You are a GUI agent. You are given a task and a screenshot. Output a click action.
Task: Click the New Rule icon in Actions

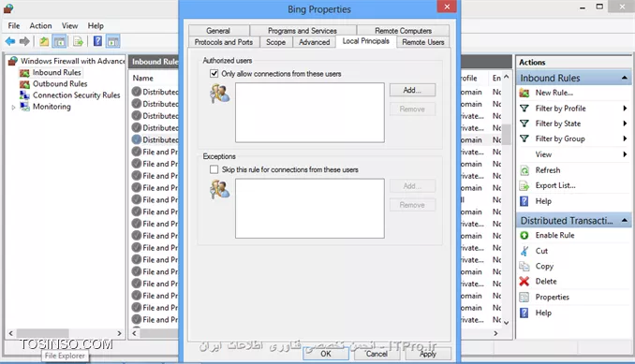pyautogui.click(x=524, y=93)
